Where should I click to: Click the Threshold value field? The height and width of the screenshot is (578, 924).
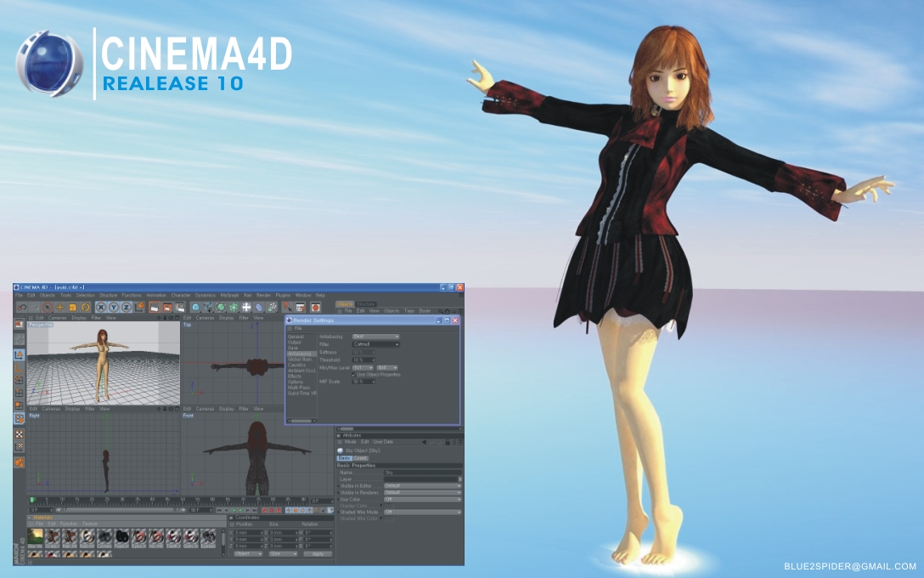(x=362, y=360)
